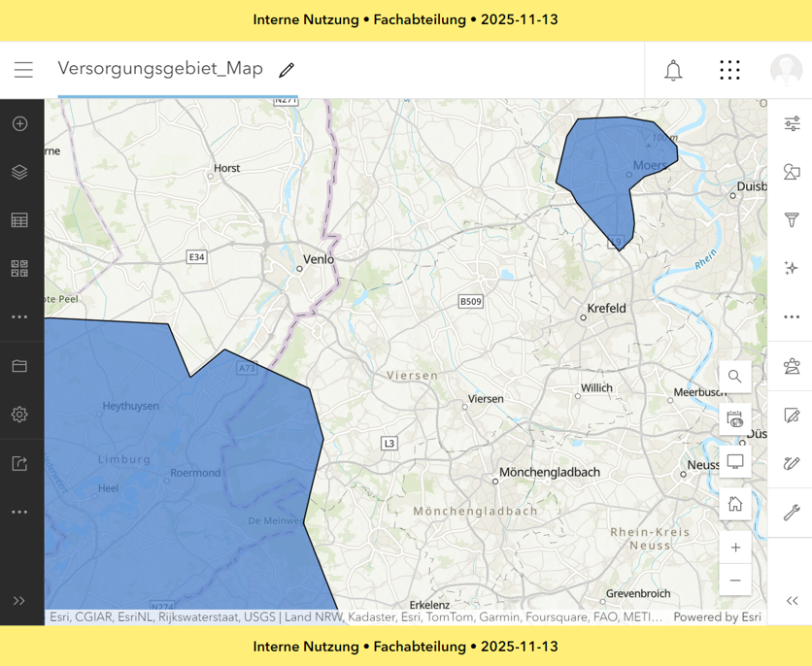Screen dimensions: 812x666
Task: Open the hamburger main menu
Action: [23, 69]
